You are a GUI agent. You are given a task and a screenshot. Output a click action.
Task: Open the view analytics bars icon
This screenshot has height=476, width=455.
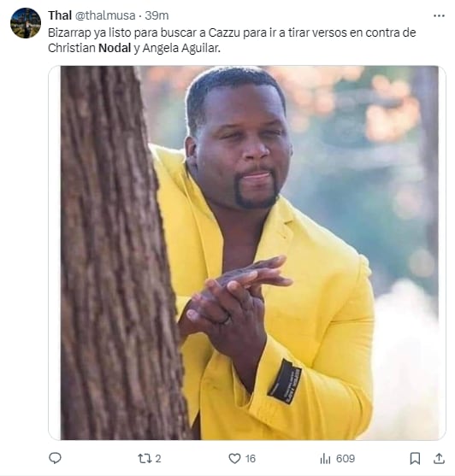pyautogui.click(x=325, y=458)
